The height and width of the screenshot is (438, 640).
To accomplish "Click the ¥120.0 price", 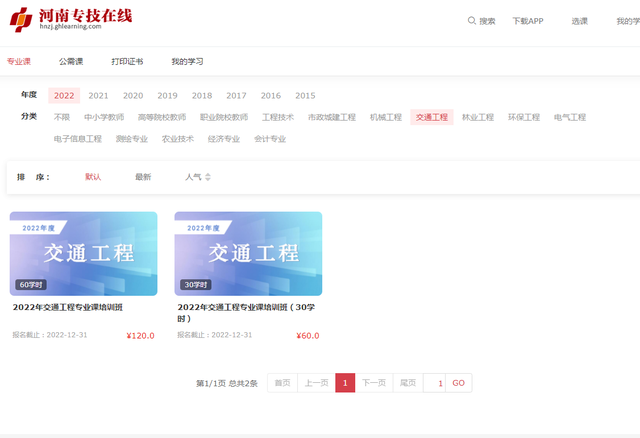I will (140, 336).
